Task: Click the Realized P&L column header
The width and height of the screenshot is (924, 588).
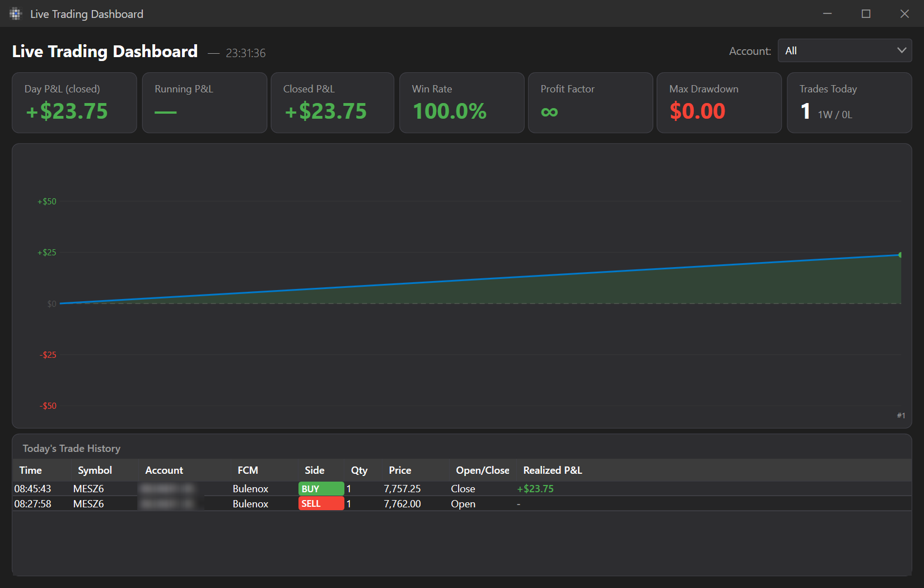Action: point(553,470)
